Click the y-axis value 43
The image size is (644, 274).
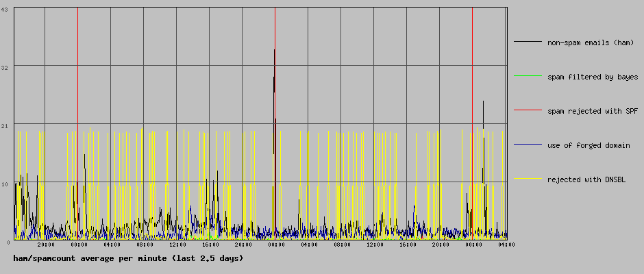(x=5, y=10)
